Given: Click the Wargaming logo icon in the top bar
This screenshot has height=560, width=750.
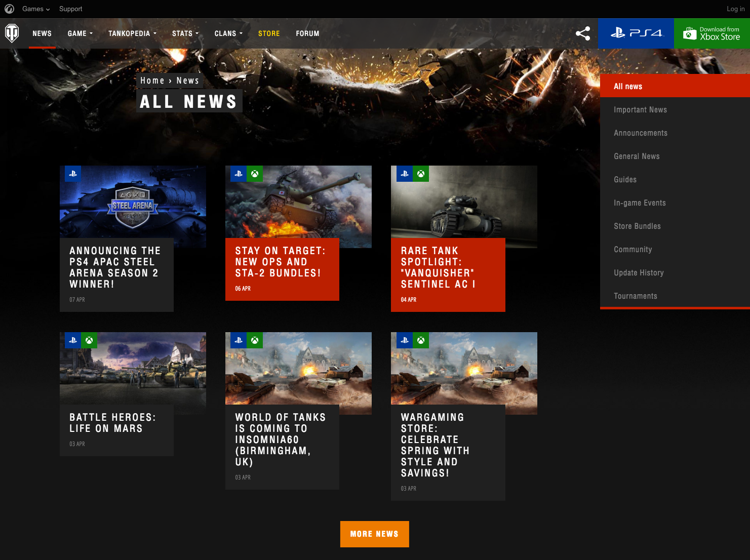Looking at the screenshot, I should 9,9.
